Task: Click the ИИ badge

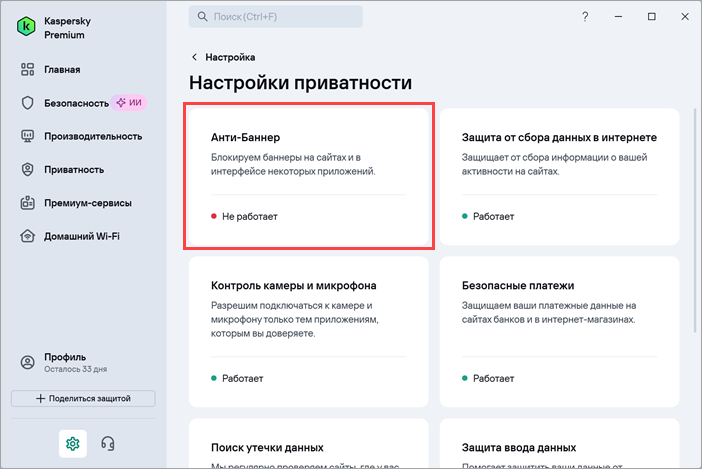Action: [129, 102]
